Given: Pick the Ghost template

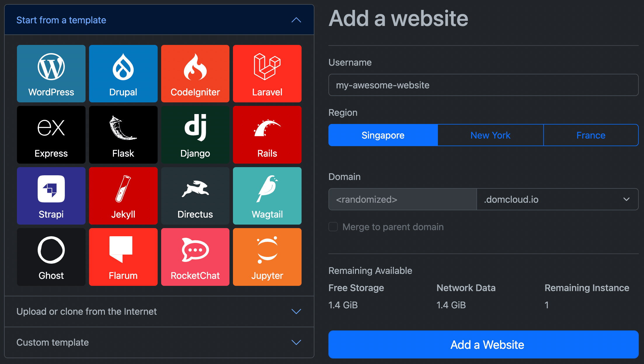Looking at the screenshot, I should [51, 257].
